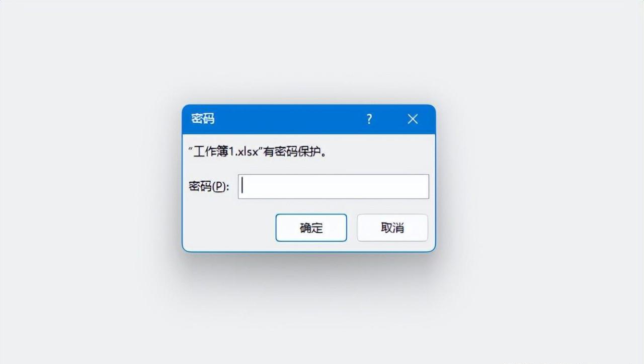Screen dimensions: 644x364
Task: Submit the workbook password with 确定
Action: point(311,228)
